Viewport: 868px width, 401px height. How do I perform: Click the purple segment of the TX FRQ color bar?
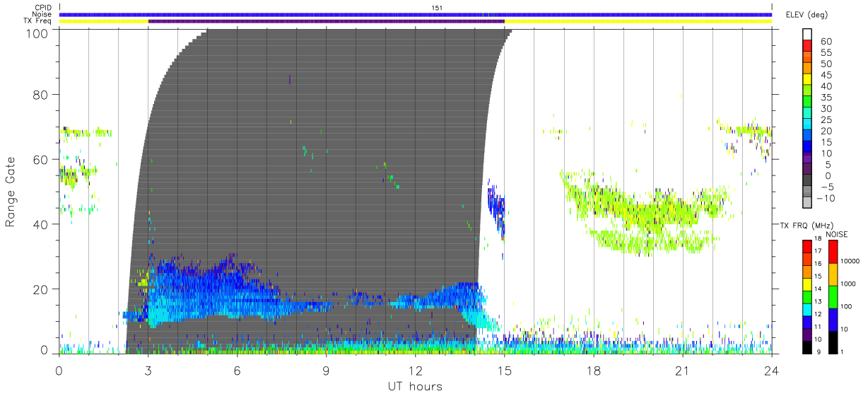807,334
